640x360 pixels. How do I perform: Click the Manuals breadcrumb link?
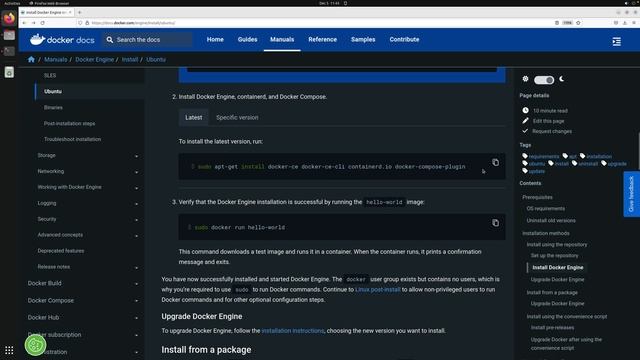[56, 60]
